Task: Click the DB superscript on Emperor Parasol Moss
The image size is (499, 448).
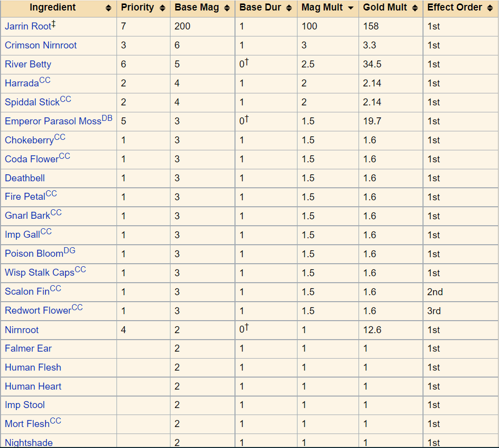Action: [x=107, y=118]
